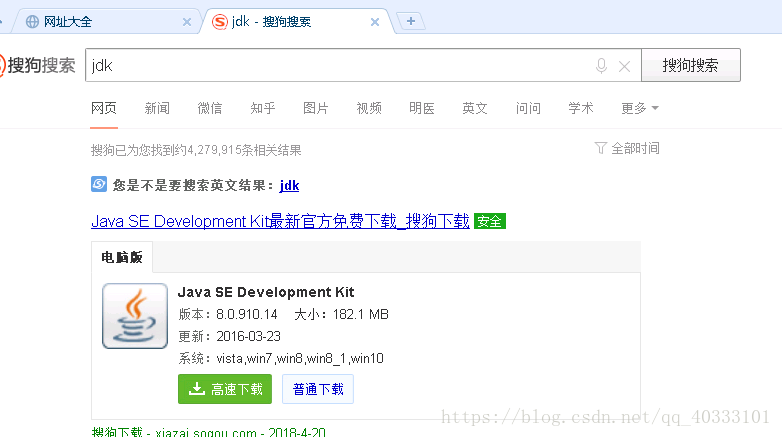The height and width of the screenshot is (437, 782).
Task: Click the blue Sogou suggestion icon
Action: pyautogui.click(x=99, y=184)
